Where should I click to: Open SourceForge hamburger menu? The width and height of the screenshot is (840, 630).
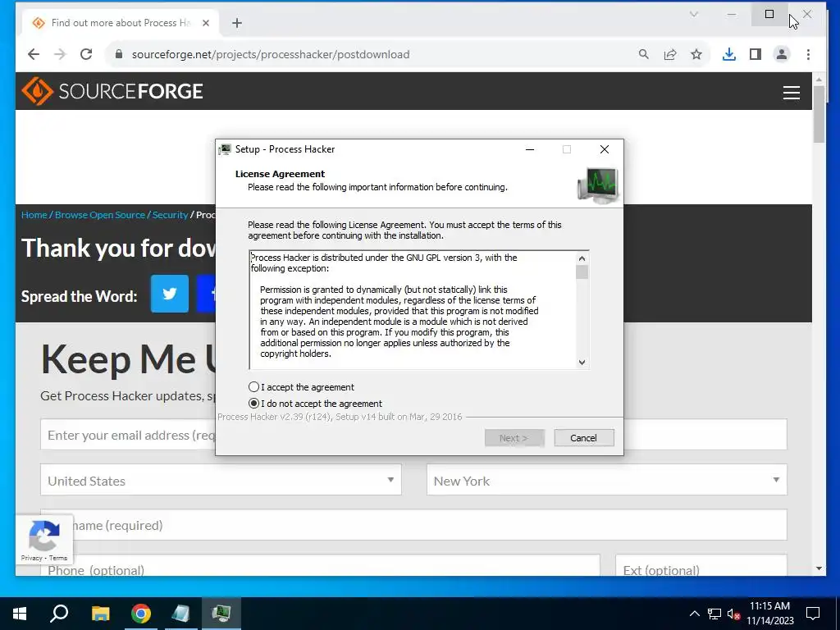click(x=792, y=92)
